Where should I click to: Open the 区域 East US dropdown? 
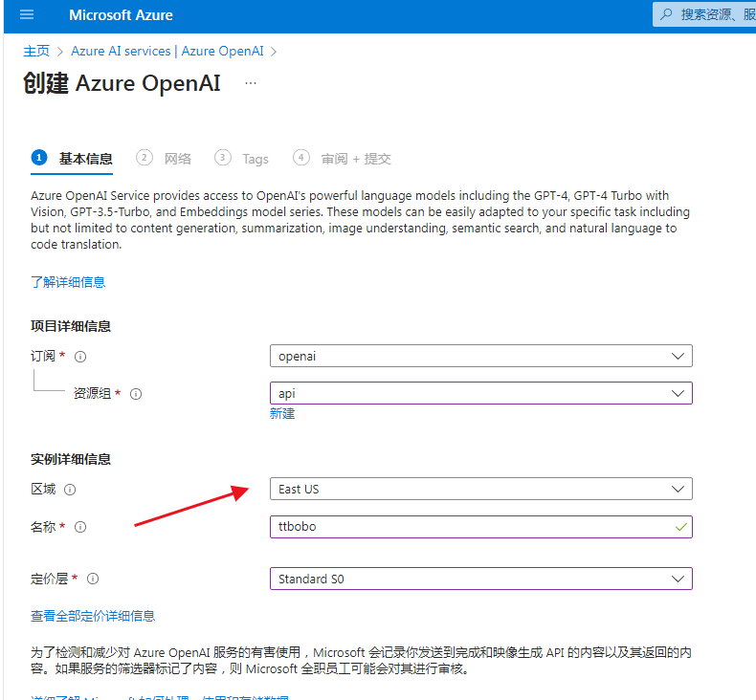click(481, 489)
